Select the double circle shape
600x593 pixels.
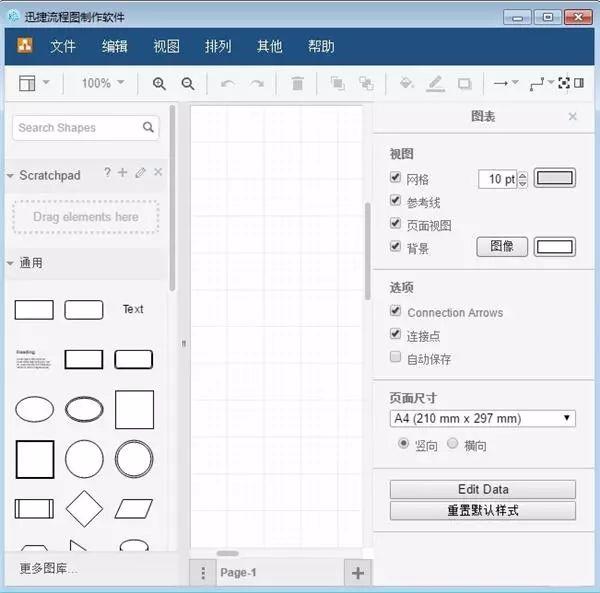[x=134, y=459]
